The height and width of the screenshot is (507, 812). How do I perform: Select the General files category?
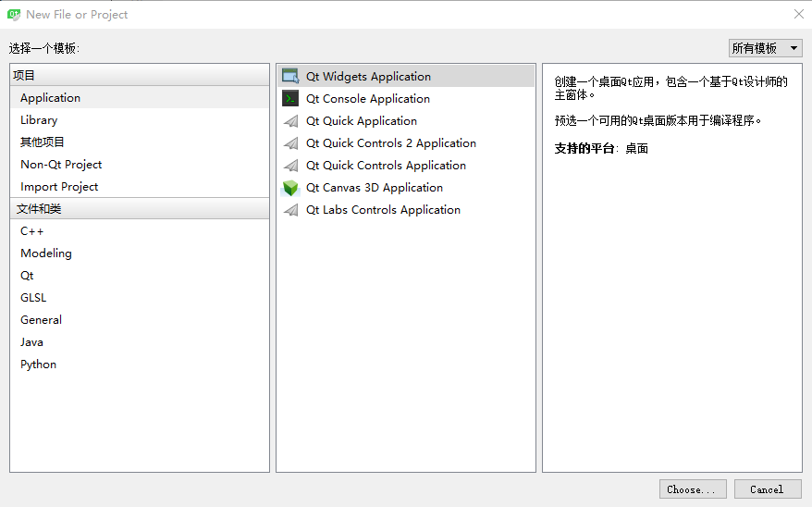pyautogui.click(x=140, y=320)
